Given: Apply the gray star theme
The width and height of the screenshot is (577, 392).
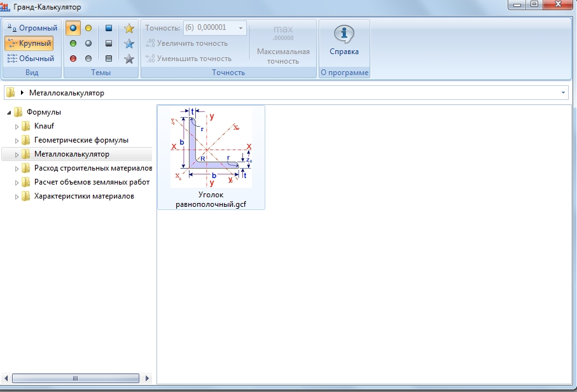Looking at the screenshot, I should click(129, 59).
